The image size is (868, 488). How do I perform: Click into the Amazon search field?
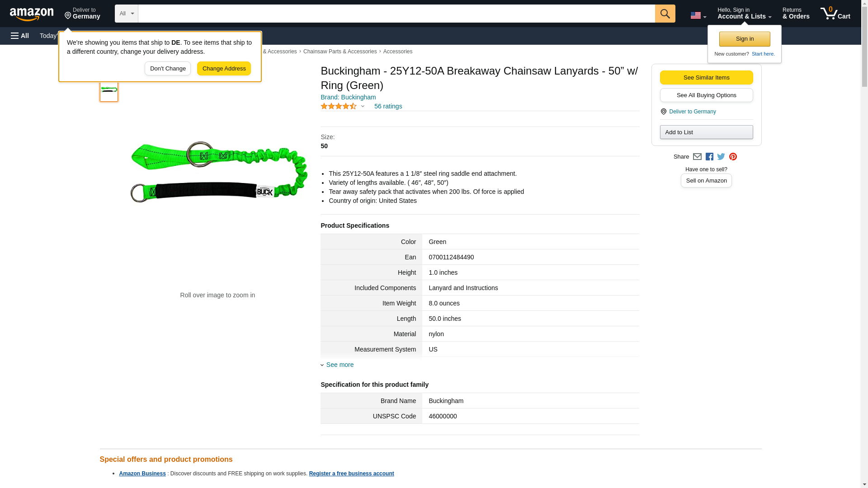(x=396, y=14)
